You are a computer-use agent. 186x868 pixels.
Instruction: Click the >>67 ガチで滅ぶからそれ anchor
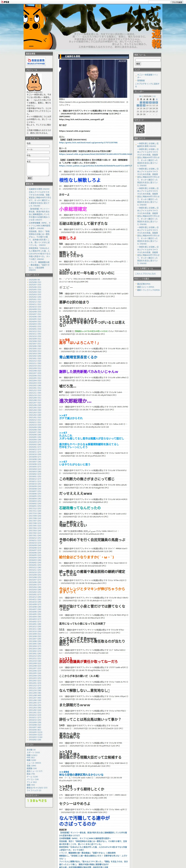(71, 417)
